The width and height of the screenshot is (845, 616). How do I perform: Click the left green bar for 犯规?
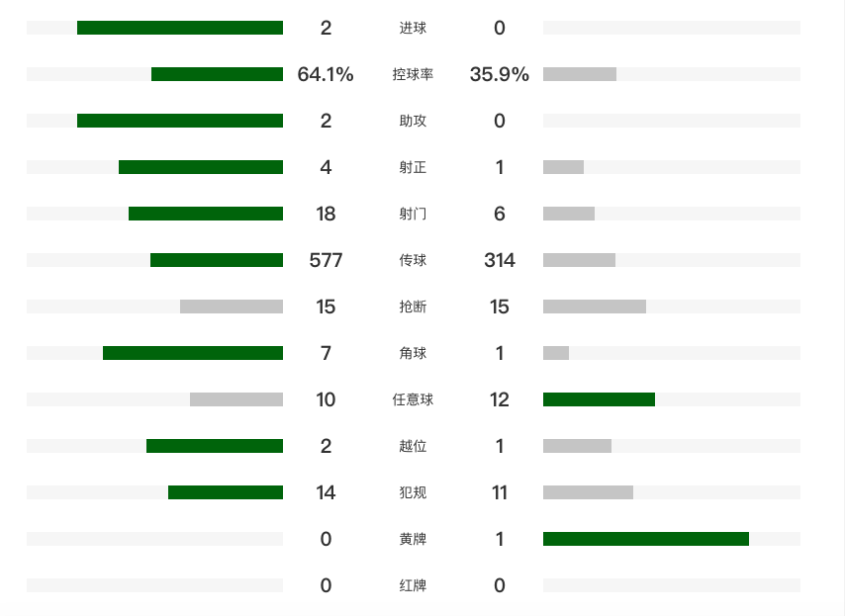pyautogui.click(x=226, y=492)
